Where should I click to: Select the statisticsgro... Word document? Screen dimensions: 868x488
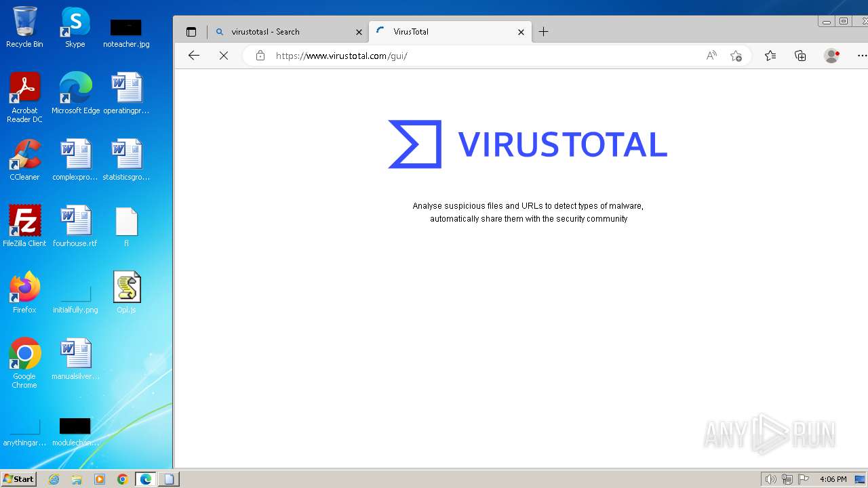126,159
